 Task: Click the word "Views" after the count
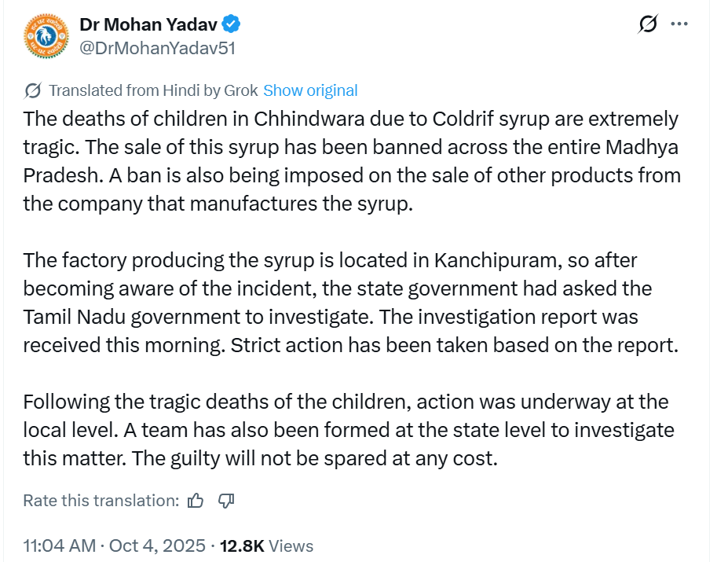291,545
